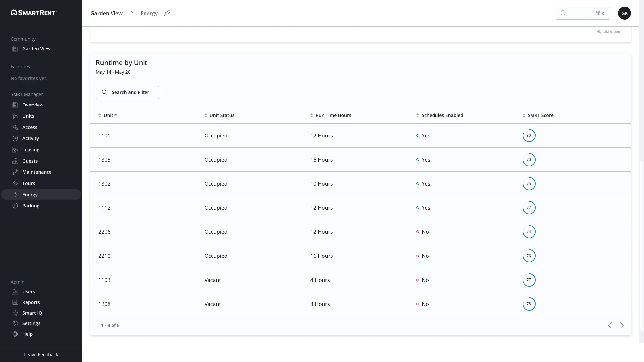
Task: Click the Leasing icon in sidebar
Action: [x=15, y=150]
